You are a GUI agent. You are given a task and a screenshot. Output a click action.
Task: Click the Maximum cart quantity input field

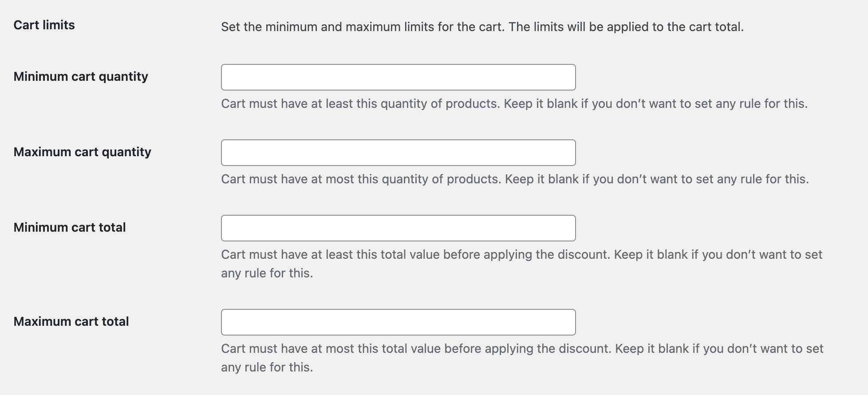pyautogui.click(x=398, y=152)
